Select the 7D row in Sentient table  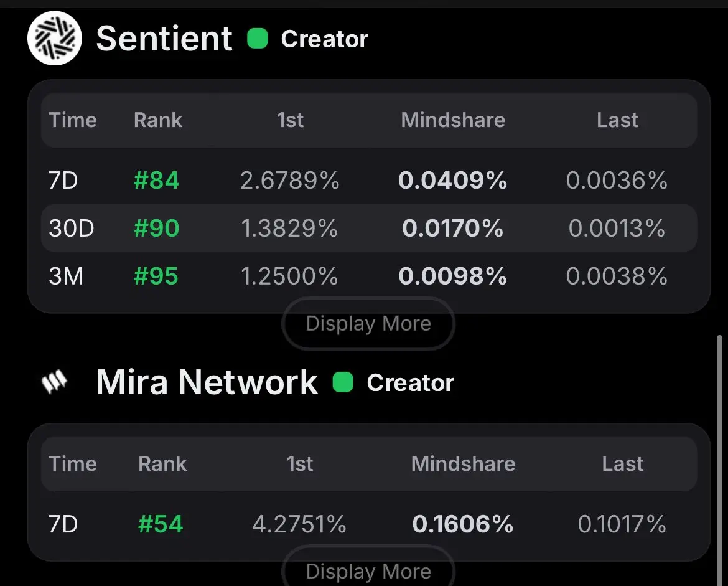(x=369, y=180)
